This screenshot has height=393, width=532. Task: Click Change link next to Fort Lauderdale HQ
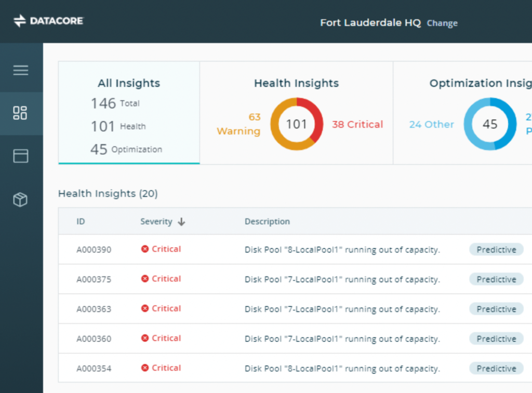click(442, 23)
